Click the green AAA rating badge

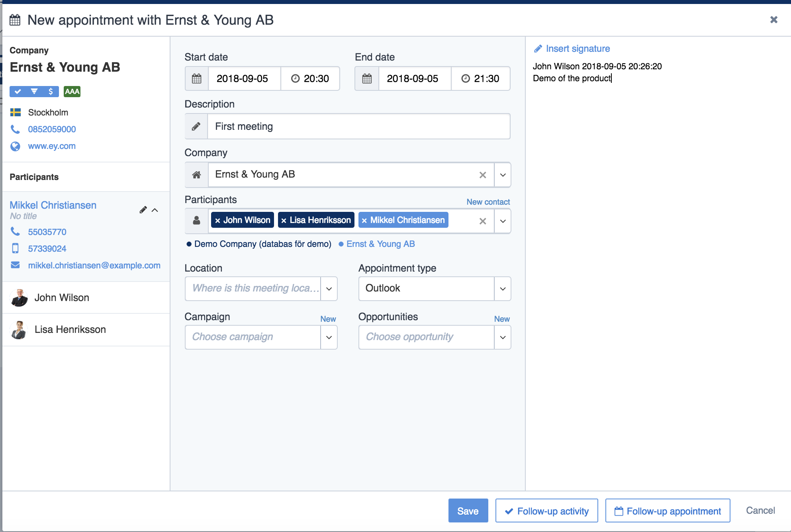pyautogui.click(x=72, y=92)
